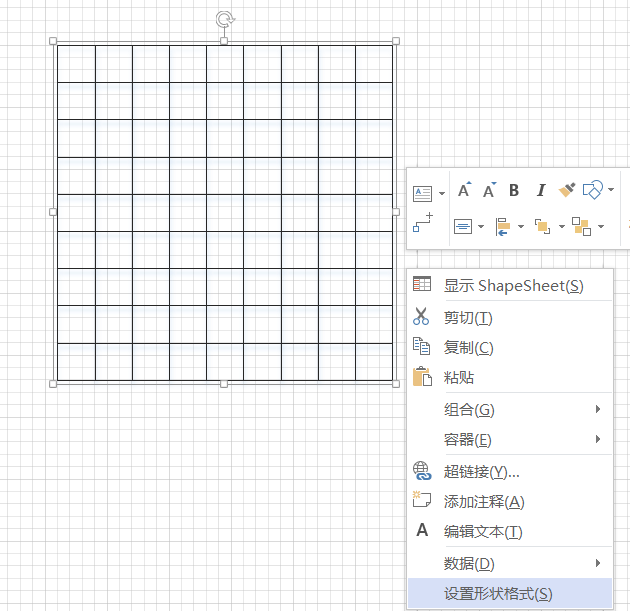Choose 显示 ShapeSheet(S) from context menu
The height and width of the screenshot is (611, 630).
click(x=510, y=286)
